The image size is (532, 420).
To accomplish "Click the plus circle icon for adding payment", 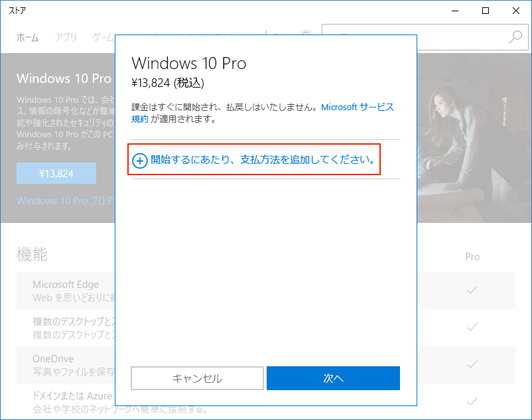I will click(140, 161).
